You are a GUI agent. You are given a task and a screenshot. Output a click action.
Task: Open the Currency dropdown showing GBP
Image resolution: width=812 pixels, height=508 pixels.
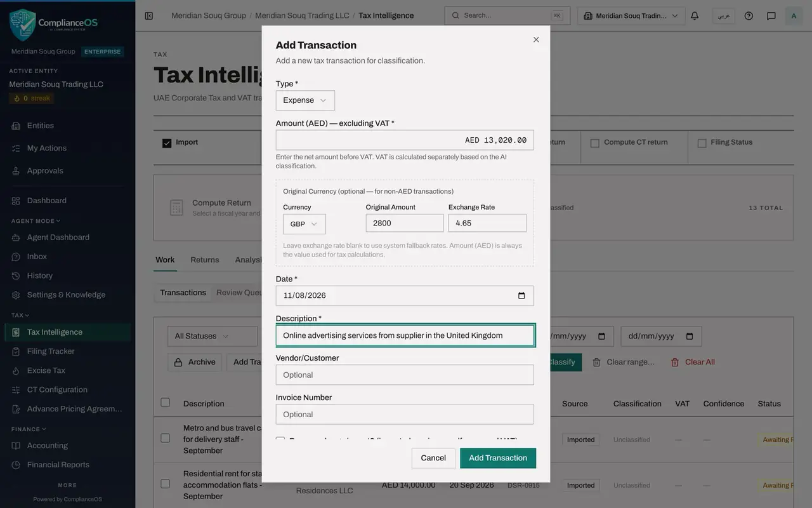(304, 224)
